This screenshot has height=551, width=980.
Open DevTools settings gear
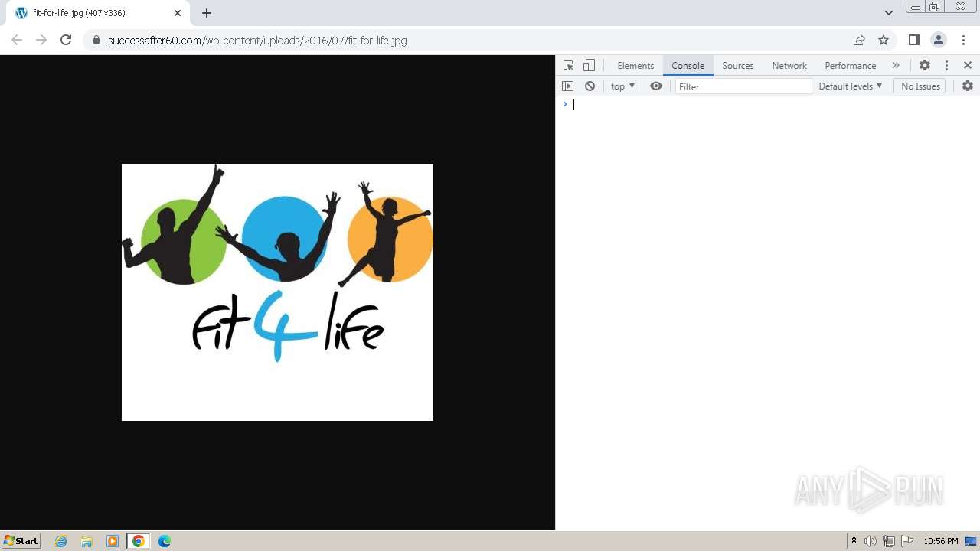(925, 66)
